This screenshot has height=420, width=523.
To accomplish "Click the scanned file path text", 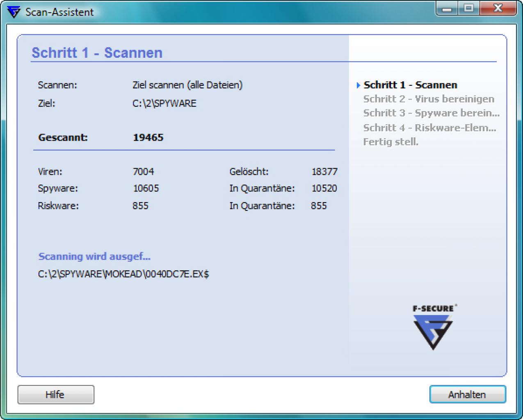I will pyautogui.click(x=123, y=274).
